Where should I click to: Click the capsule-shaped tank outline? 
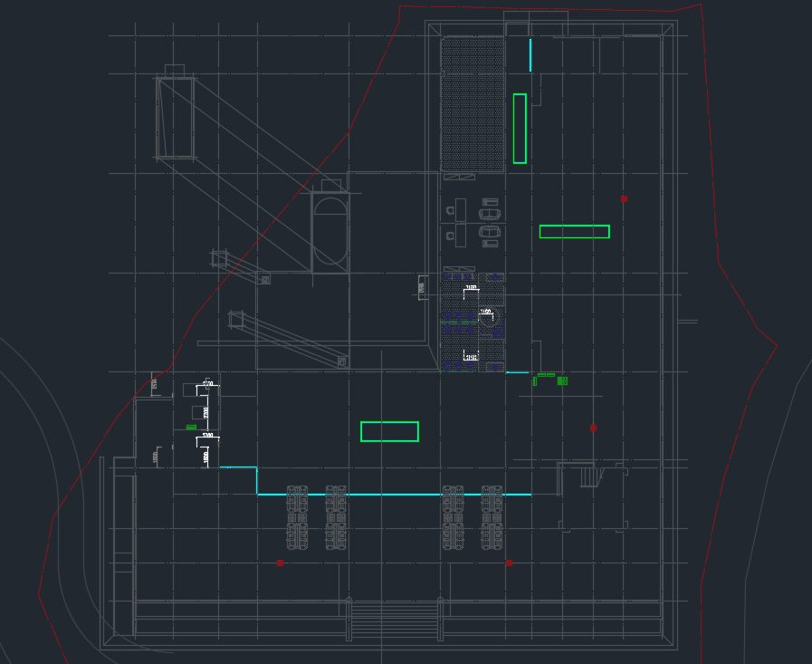pyautogui.click(x=330, y=230)
